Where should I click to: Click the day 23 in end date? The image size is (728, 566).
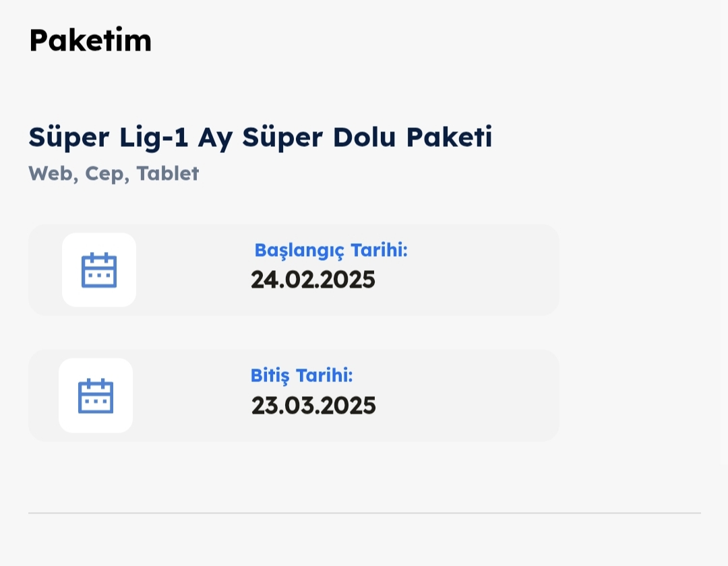pyautogui.click(x=264, y=406)
